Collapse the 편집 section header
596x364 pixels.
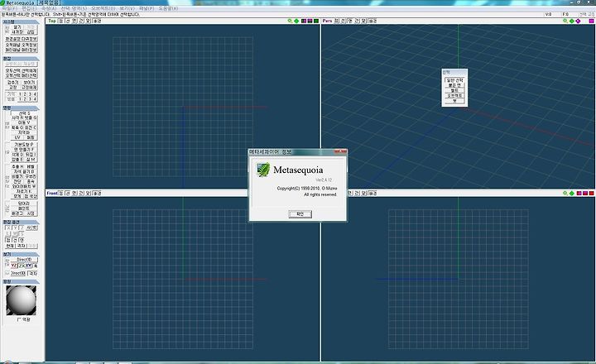coord(21,59)
